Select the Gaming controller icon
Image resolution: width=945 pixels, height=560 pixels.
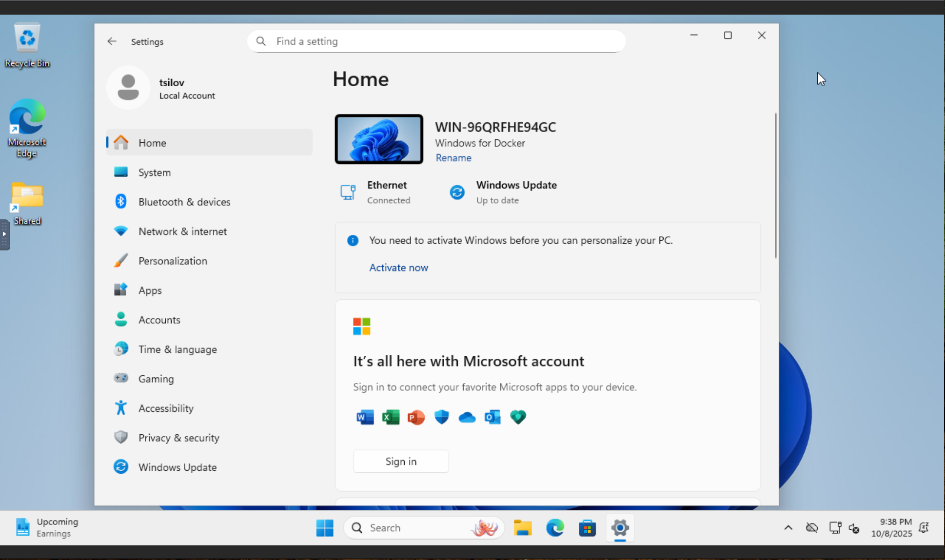pos(120,378)
